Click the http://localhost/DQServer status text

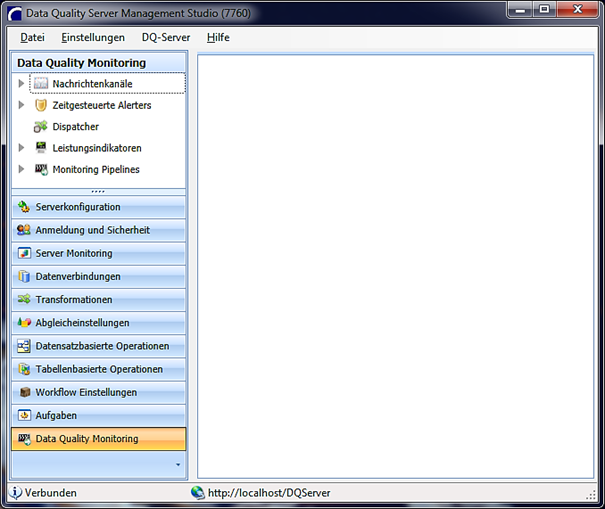tap(269, 493)
